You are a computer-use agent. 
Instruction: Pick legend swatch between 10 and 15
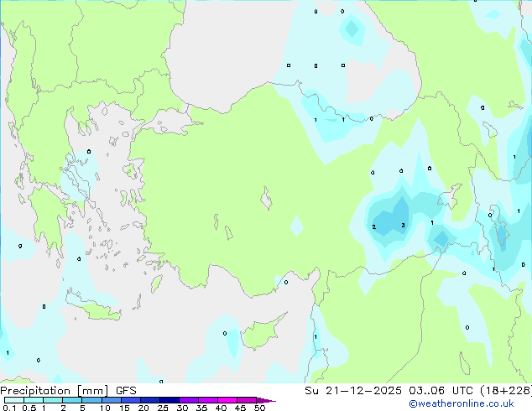pos(111,400)
